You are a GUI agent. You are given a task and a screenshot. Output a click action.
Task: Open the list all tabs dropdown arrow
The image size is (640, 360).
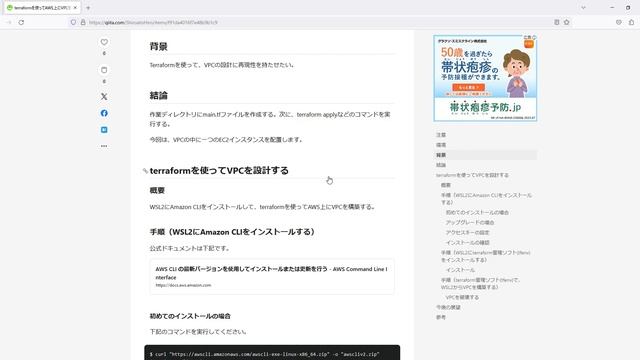click(x=583, y=8)
